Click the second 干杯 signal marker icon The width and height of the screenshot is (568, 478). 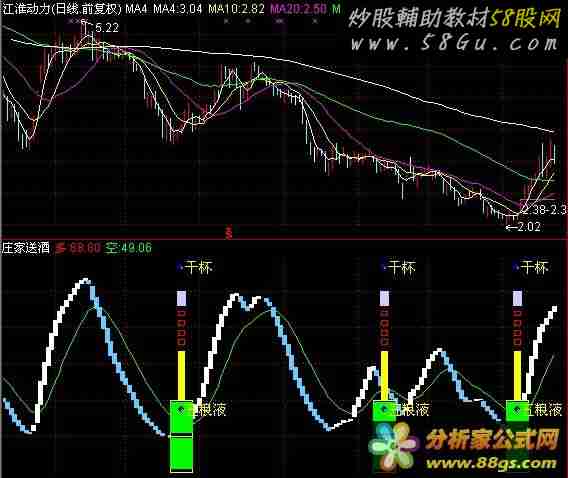point(383,267)
